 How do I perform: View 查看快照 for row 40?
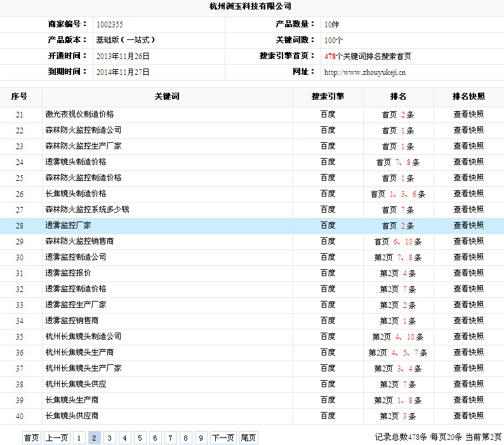pyautogui.click(x=468, y=416)
